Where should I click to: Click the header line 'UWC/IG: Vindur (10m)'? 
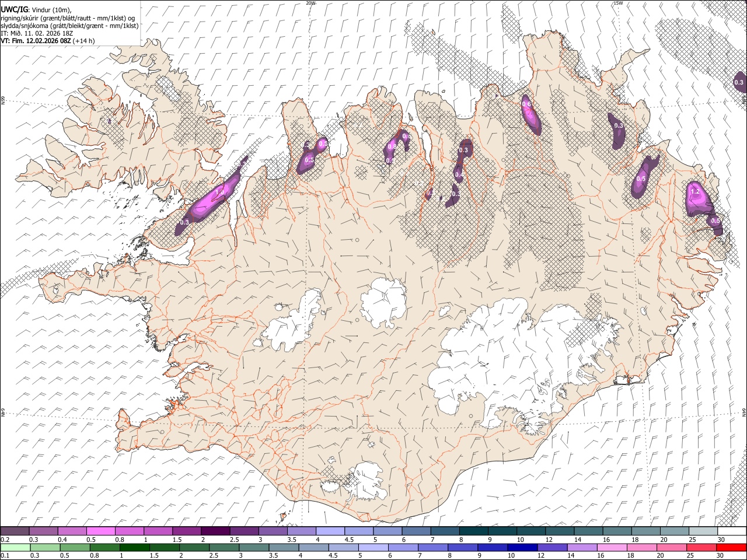pyautogui.click(x=36, y=10)
